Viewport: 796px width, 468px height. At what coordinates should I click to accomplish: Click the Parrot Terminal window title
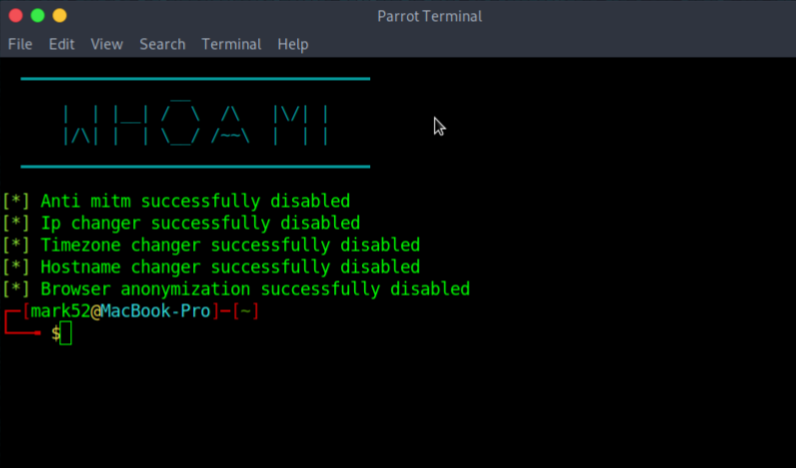[x=429, y=16]
